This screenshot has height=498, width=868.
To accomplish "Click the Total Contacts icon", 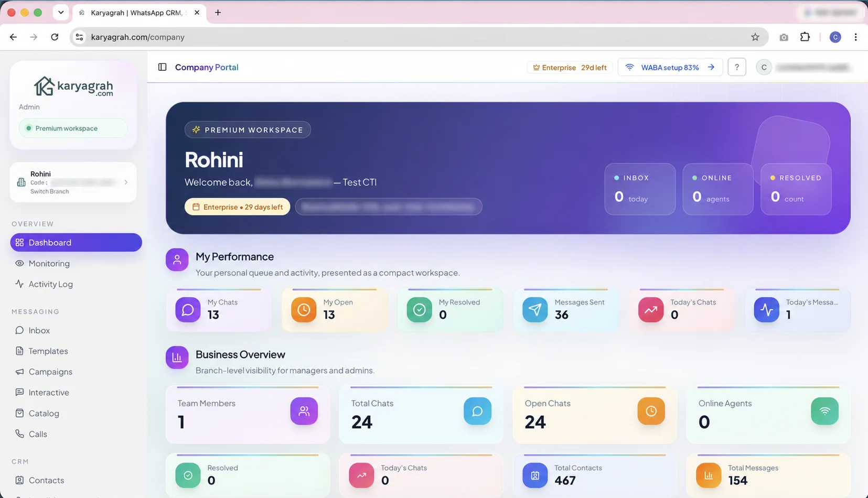I will click(535, 475).
